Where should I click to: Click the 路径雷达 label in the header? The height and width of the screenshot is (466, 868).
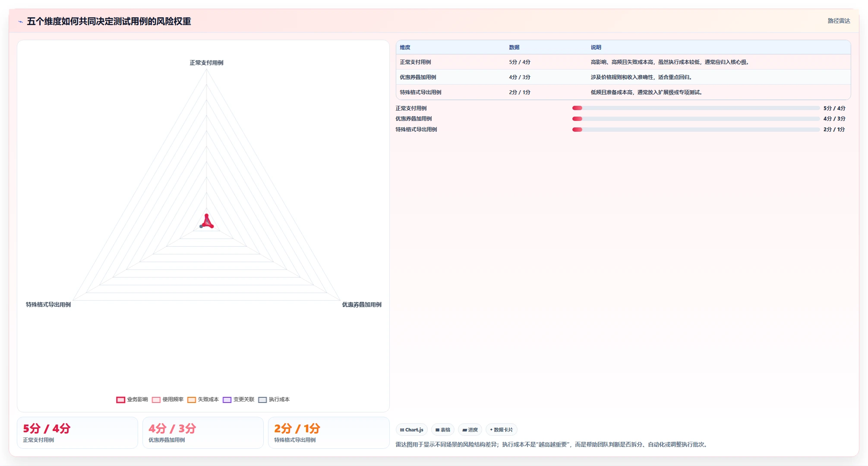839,21
